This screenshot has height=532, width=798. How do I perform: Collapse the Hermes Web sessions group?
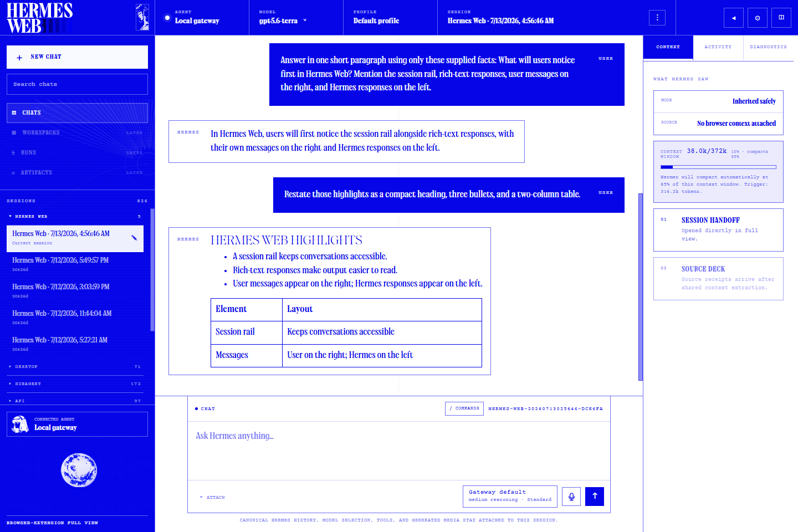[75, 216]
